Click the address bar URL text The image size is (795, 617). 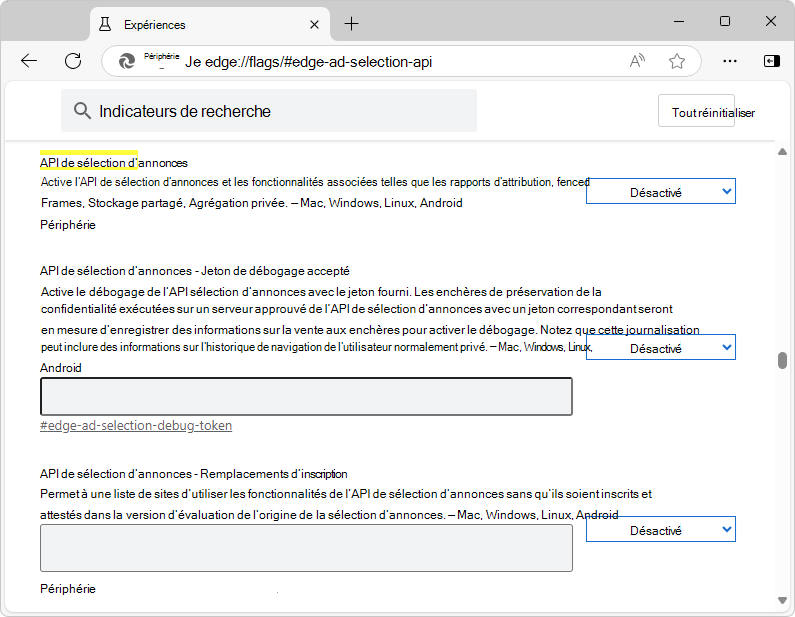308,62
